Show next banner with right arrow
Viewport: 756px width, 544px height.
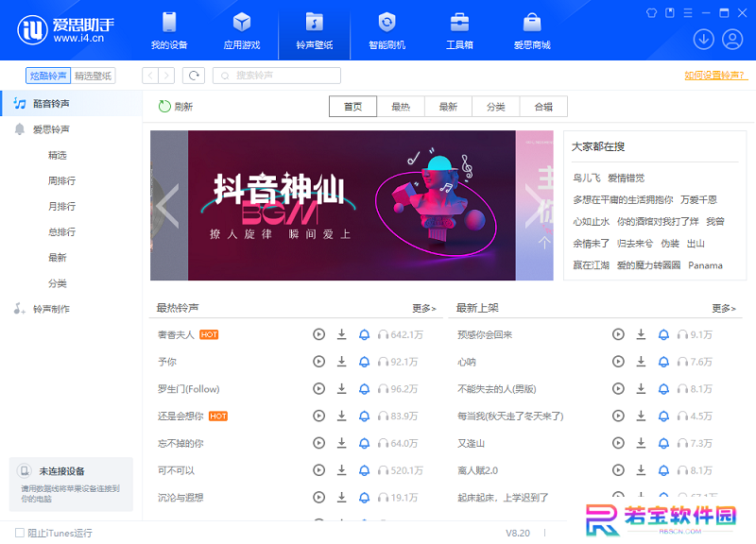click(537, 206)
